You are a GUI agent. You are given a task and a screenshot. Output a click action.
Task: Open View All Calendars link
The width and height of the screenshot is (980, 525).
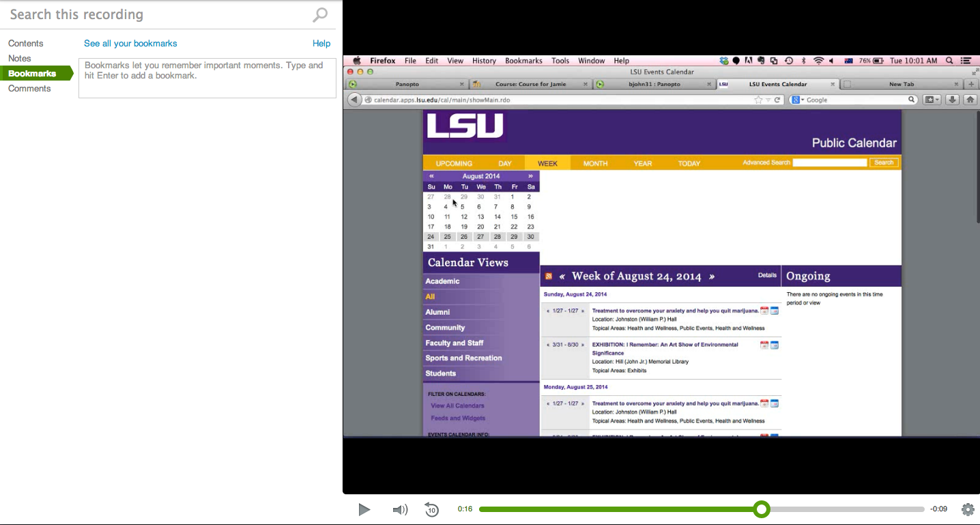pyautogui.click(x=457, y=406)
